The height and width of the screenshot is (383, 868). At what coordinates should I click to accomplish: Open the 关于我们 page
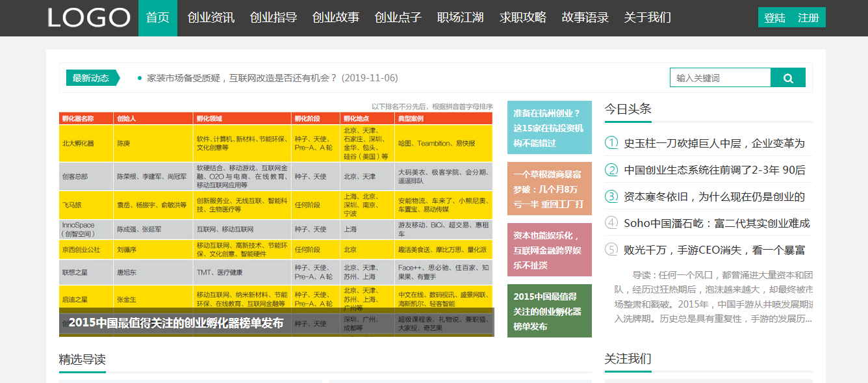[648, 18]
